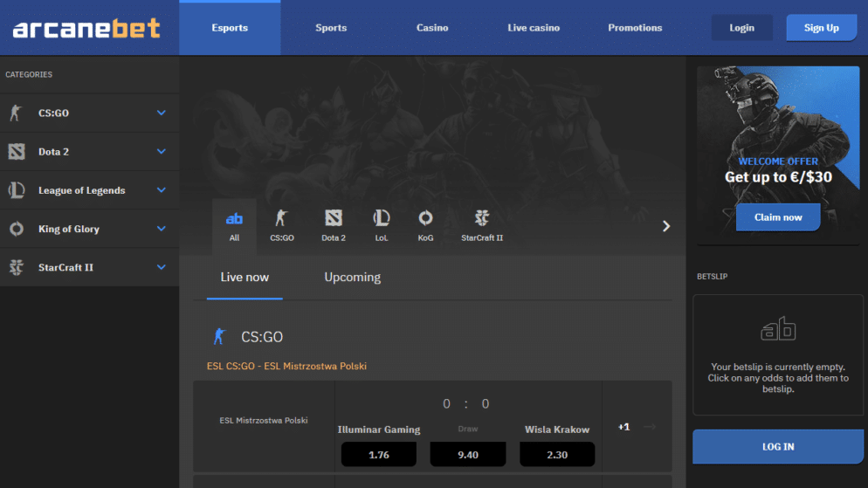Click Claim now on welcome offer

(778, 217)
